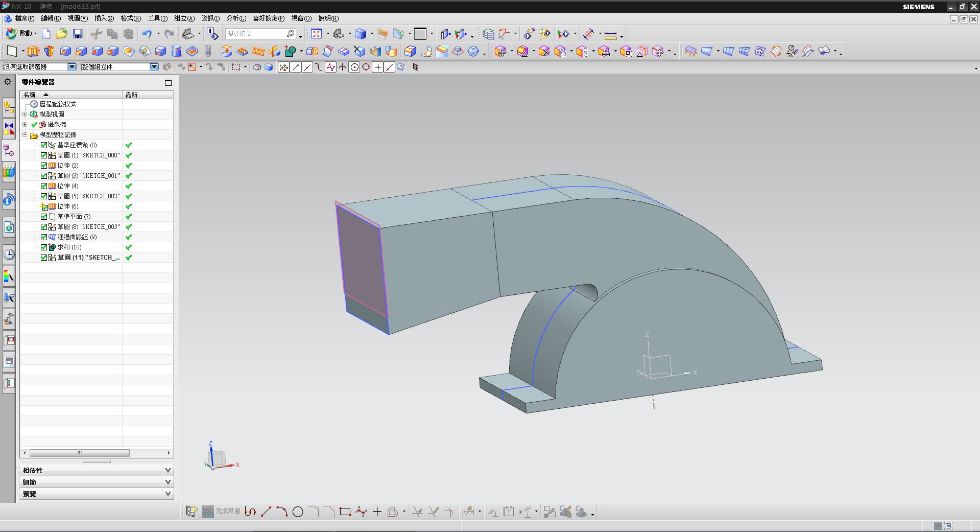
Task: Uncheck the 基準座標系 (0) feature checkbox
Action: (x=44, y=145)
